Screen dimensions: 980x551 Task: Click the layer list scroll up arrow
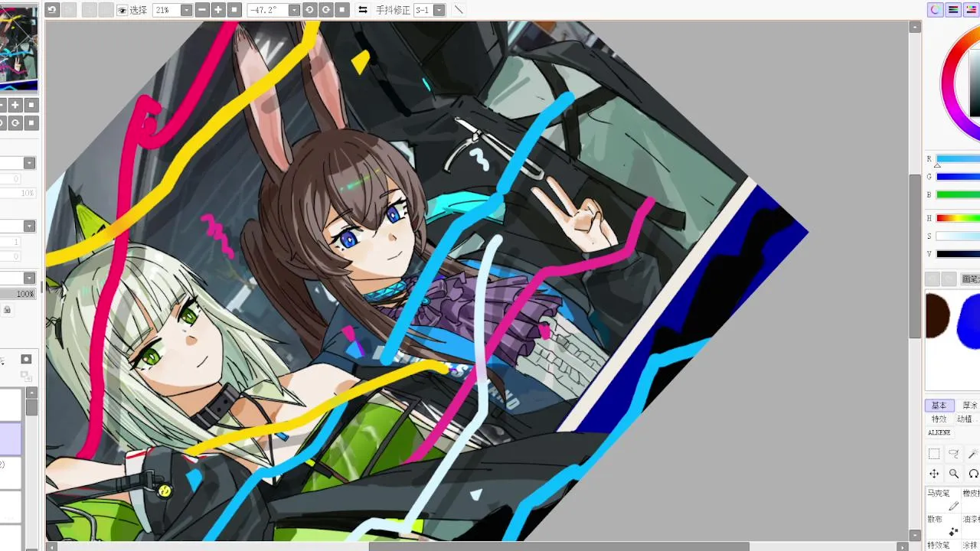pos(31,393)
